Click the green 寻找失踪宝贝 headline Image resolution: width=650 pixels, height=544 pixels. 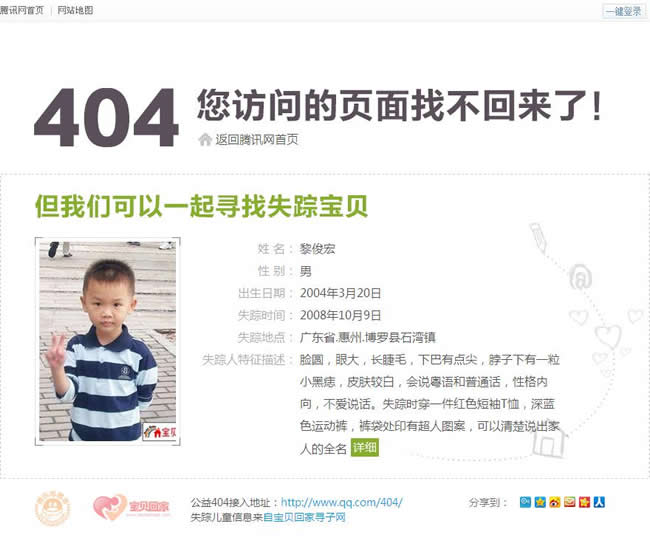(201, 206)
